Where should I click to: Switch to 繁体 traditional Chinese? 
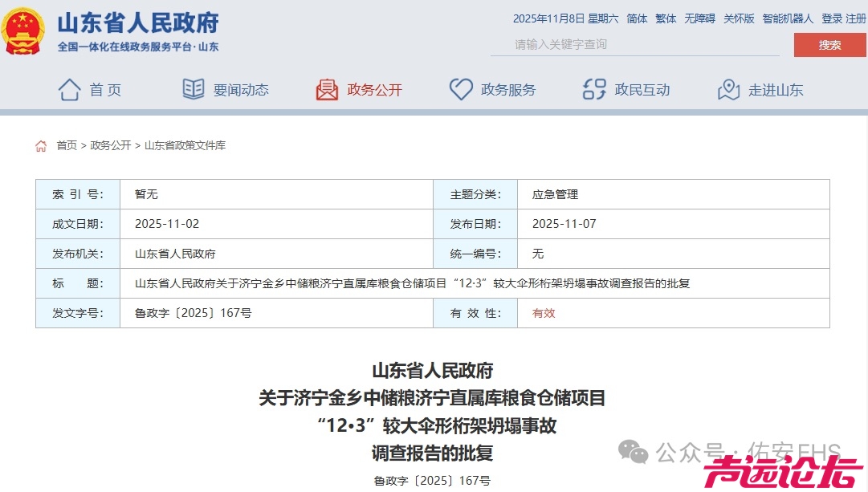coord(666,18)
